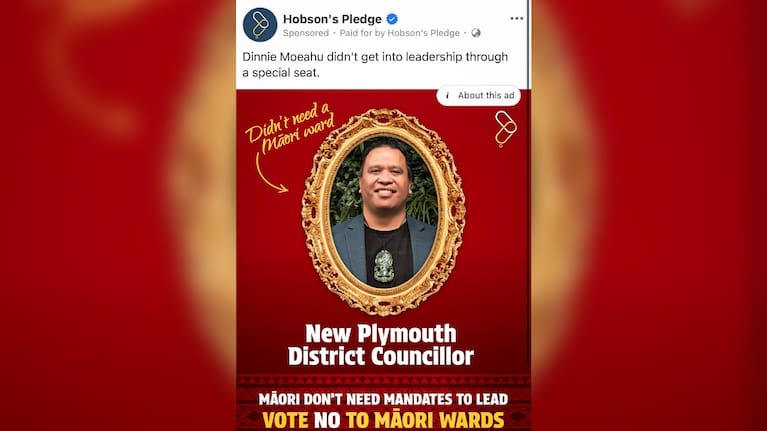Click the Dinnie Moeahu post caption text

click(375, 65)
